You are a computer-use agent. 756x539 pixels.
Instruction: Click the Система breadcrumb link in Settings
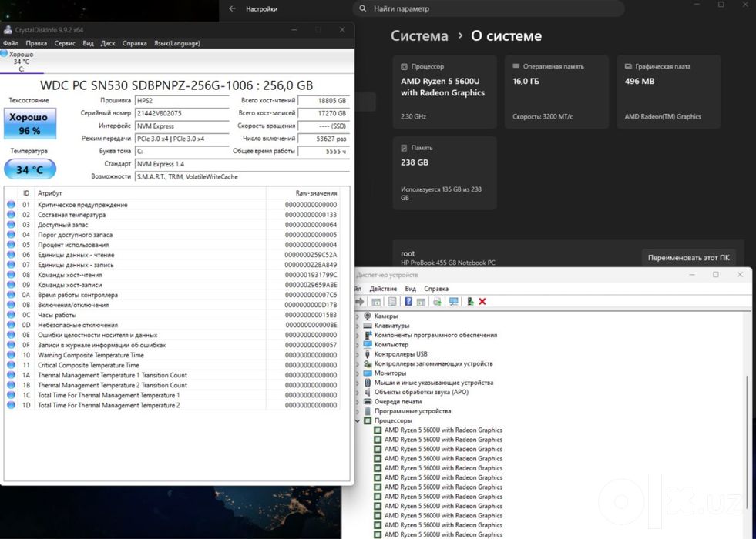(x=419, y=35)
